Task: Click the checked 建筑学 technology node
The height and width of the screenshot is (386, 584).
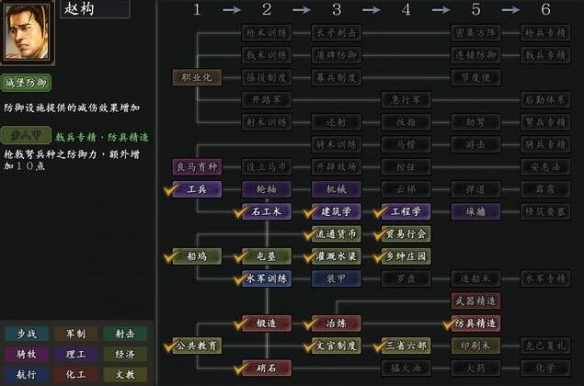Action: click(x=336, y=212)
